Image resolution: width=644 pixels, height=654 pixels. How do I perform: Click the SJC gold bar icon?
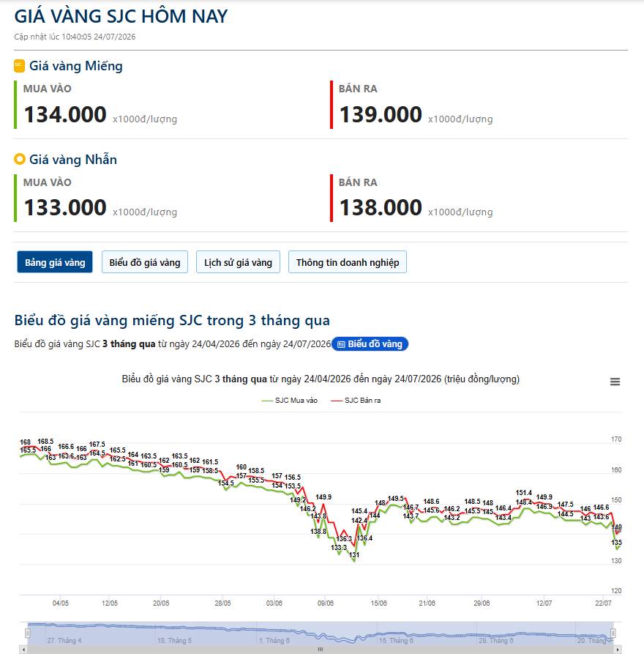19,66
